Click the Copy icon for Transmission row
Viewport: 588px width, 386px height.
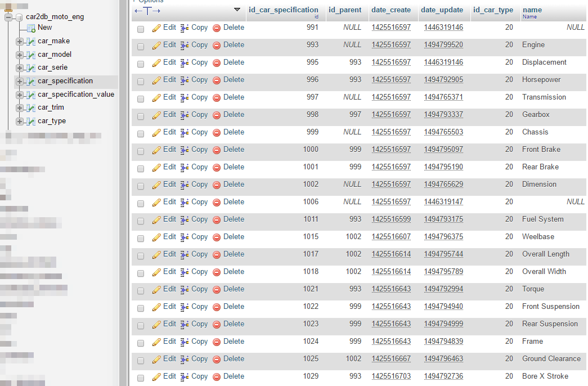click(x=185, y=98)
